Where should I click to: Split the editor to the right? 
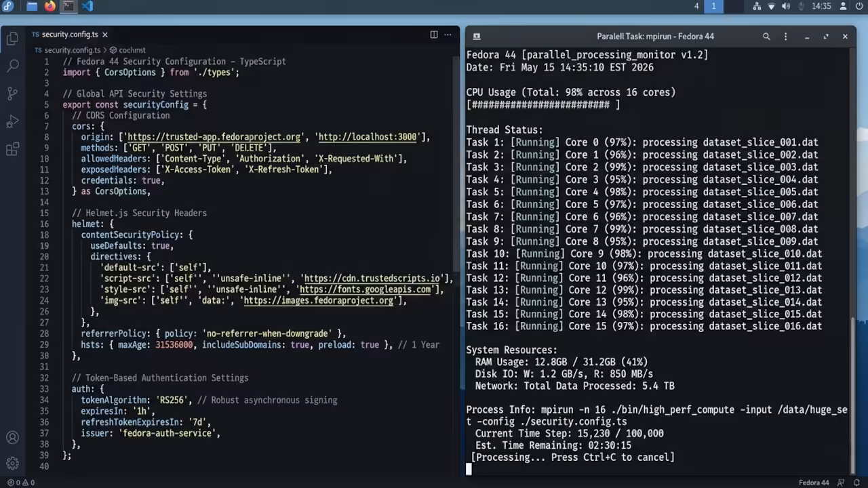point(434,35)
